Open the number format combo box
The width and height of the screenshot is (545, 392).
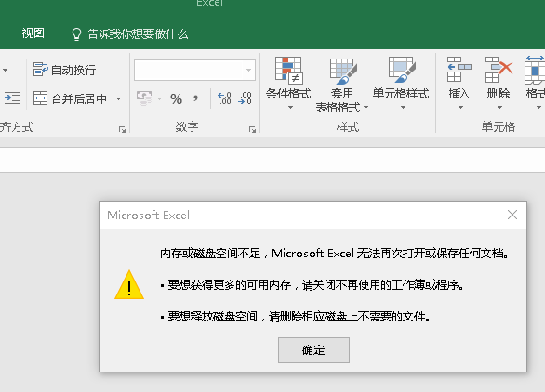pos(194,71)
